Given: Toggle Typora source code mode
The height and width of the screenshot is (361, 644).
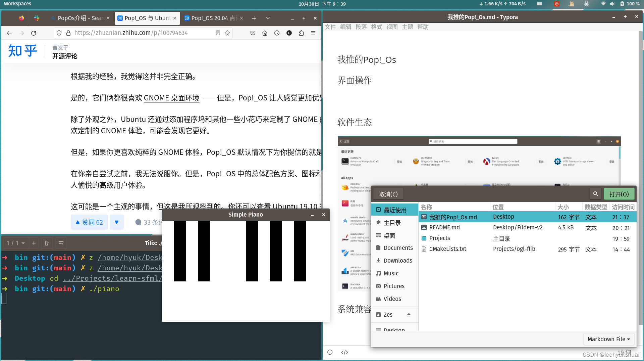Looking at the screenshot, I should [344, 352].
